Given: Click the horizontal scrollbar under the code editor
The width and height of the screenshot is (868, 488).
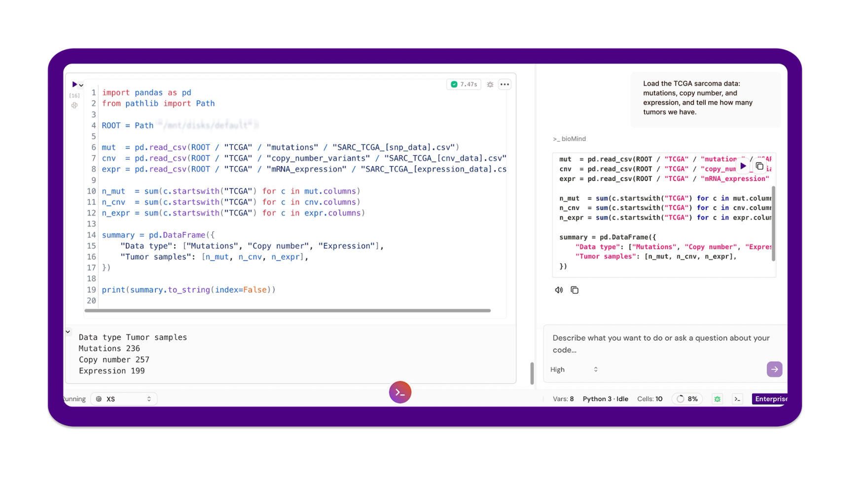Looking at the screenshot, I should (288, 311).
